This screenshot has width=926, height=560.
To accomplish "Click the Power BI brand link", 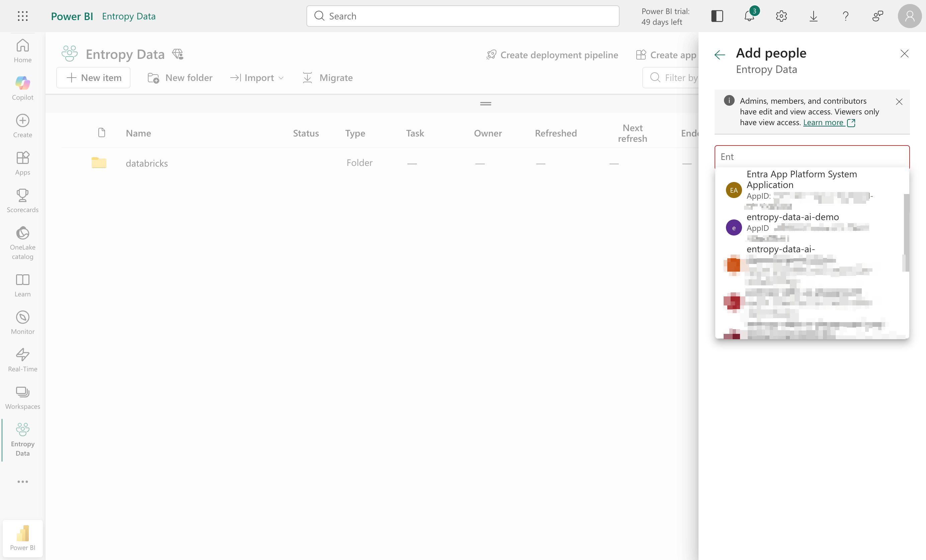I will pos(72,16).
